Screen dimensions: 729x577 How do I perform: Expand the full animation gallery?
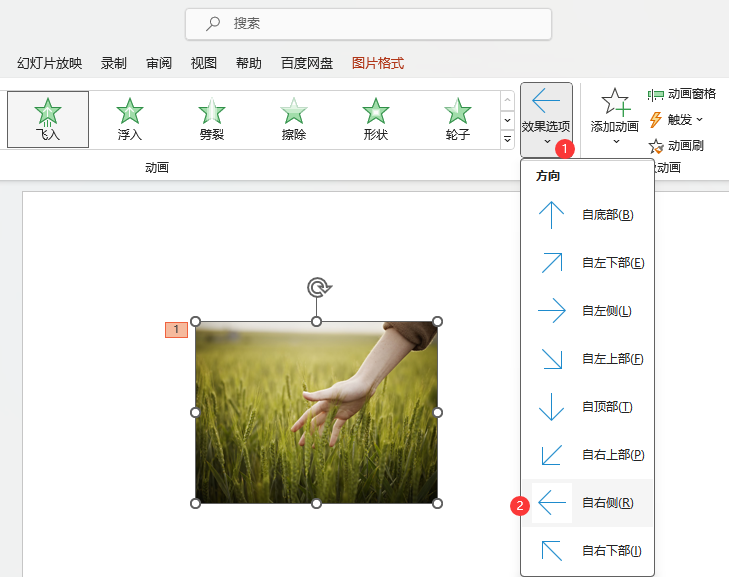click(x=507, y=139)
